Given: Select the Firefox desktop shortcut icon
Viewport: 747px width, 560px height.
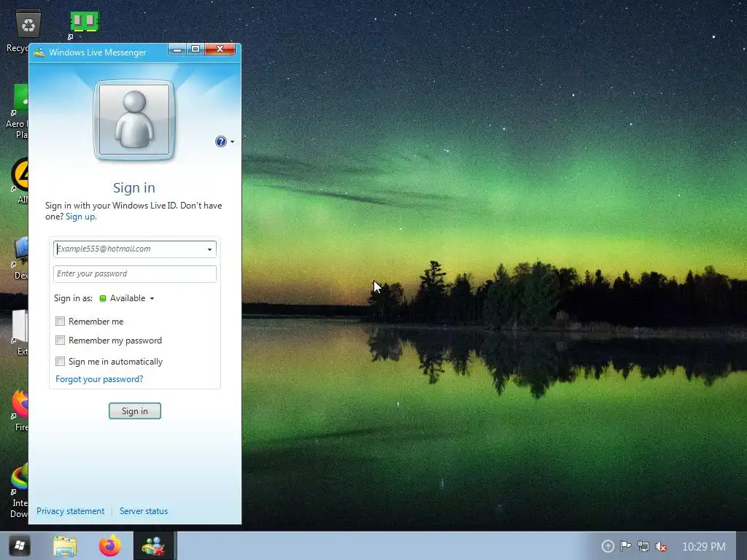Looking at the screenshot, I should (21, 404).
